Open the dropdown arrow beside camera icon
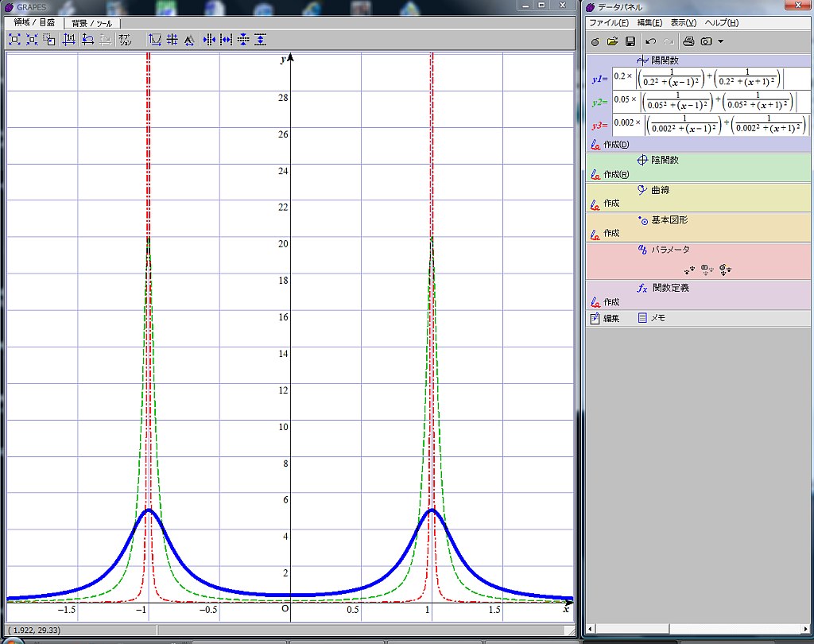This screenshot has height=644, width=814. (720, 41)
